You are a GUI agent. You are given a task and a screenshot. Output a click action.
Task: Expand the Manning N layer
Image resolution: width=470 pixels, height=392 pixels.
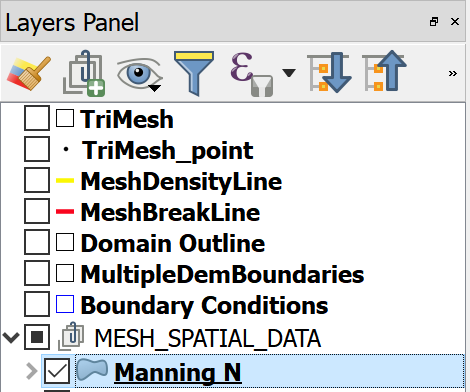[32, 371]
